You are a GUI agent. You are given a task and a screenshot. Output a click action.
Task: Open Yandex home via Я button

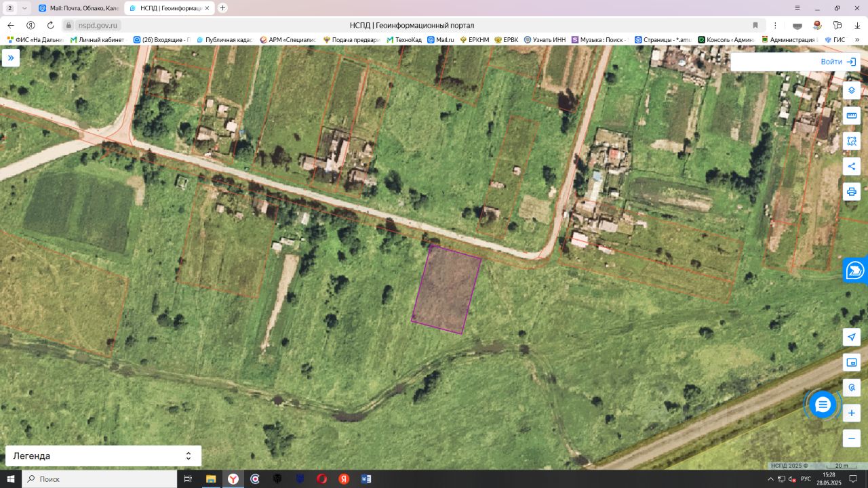click(x=31, y=25)
